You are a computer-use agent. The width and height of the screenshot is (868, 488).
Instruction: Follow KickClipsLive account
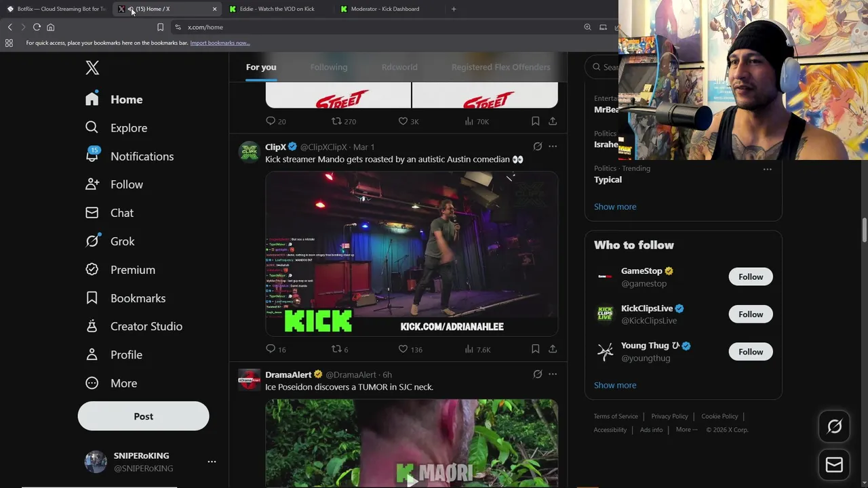point(751,314)
